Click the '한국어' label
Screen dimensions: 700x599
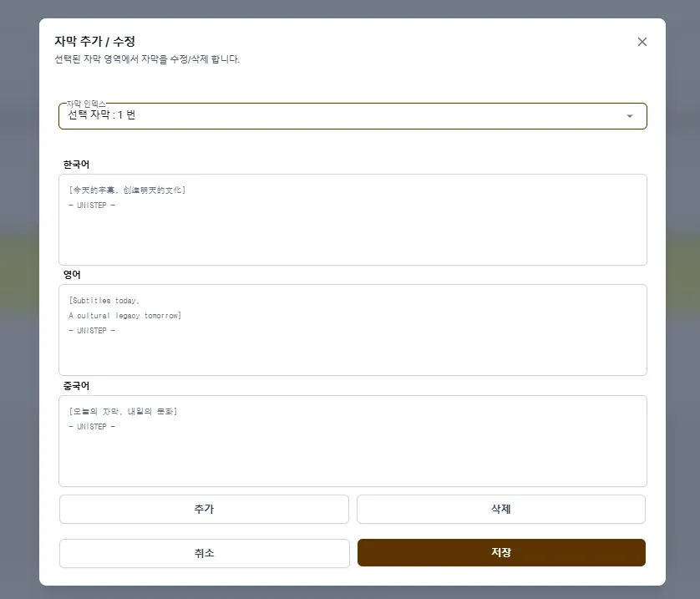click(x=76, y=165)
